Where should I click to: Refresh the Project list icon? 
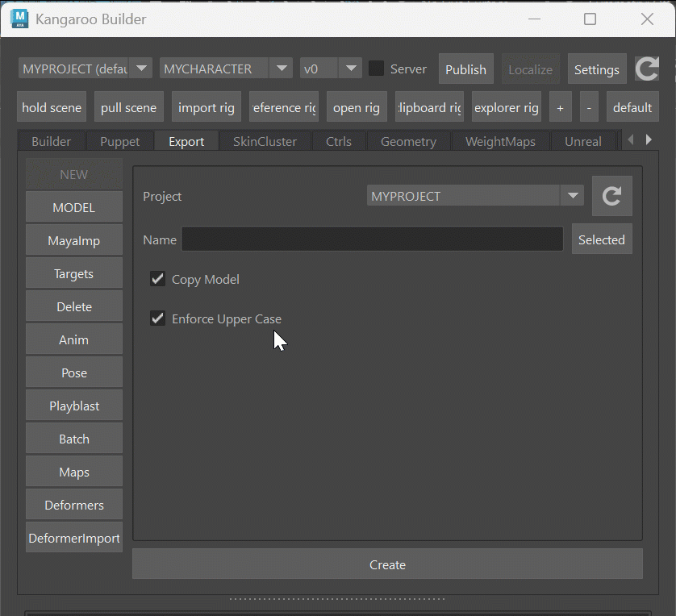(x=611, y=196)
